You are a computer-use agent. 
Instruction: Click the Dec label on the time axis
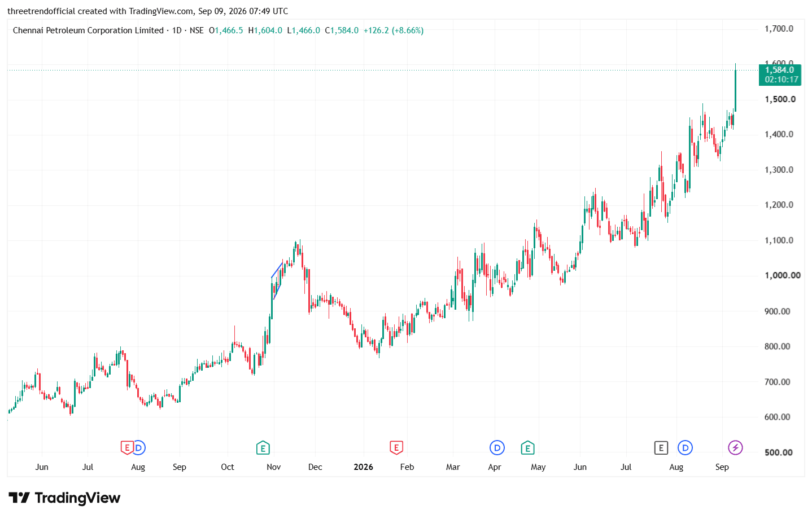(x=315, y=467)
